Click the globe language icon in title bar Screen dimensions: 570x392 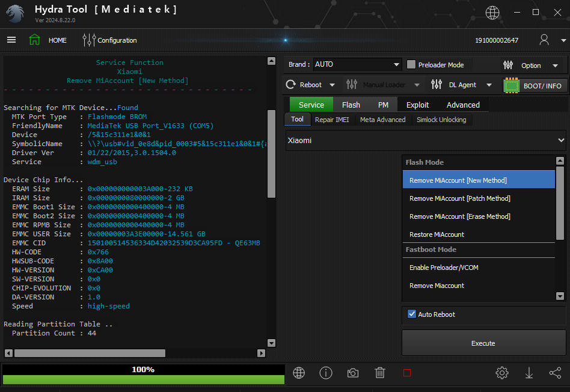pos(492,13)
